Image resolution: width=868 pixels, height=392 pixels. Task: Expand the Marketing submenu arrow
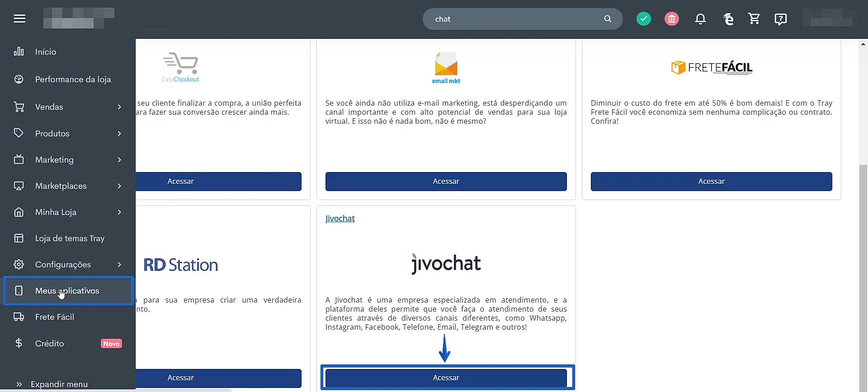[119, 160]
